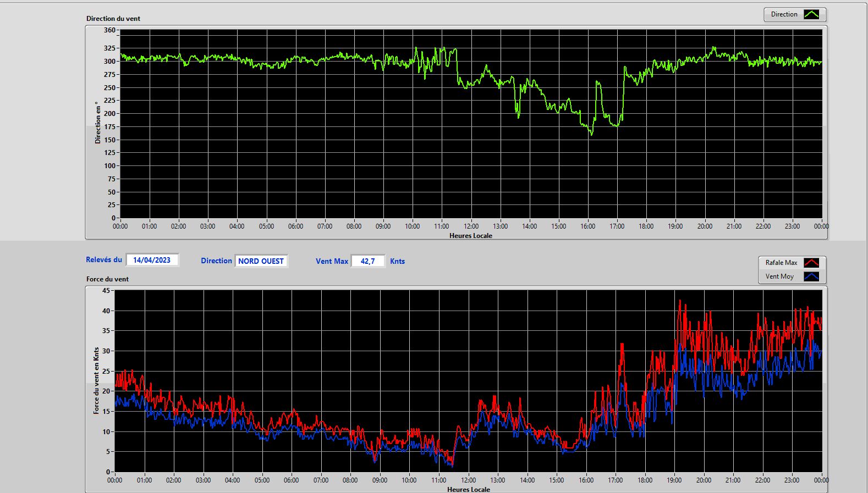The height and width of the screenshot is (493, 868).
Task: Click the 22:00 tick on wind force chart
Action: (762, 480)
